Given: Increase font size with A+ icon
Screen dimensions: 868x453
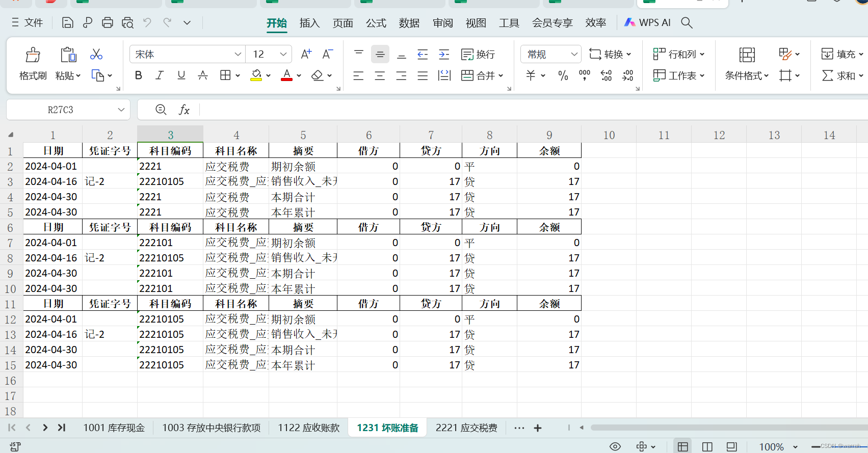Looking at the screenshot, I should 306,54.
